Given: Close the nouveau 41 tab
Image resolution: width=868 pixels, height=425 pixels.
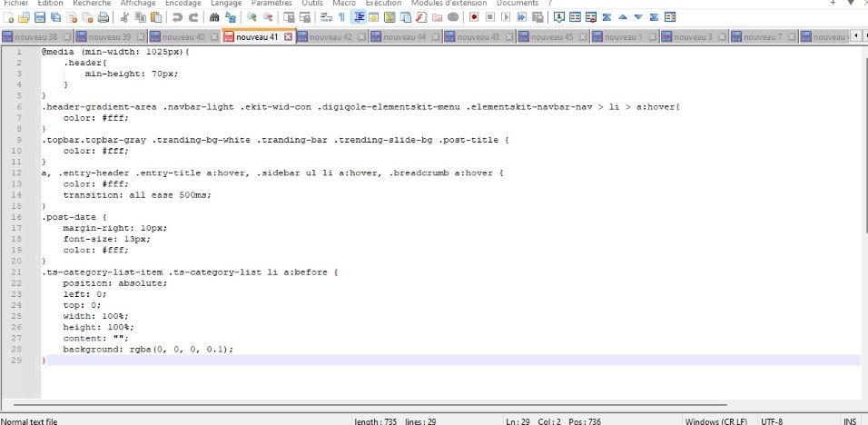Looking at the screenshot, I should (288, 37).
